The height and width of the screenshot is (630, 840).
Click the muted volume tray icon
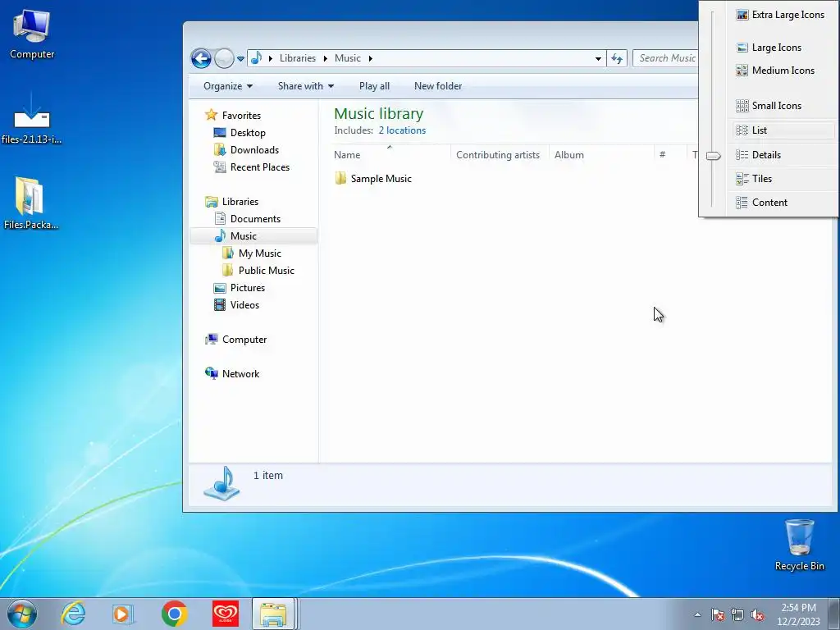click(757, 614)
